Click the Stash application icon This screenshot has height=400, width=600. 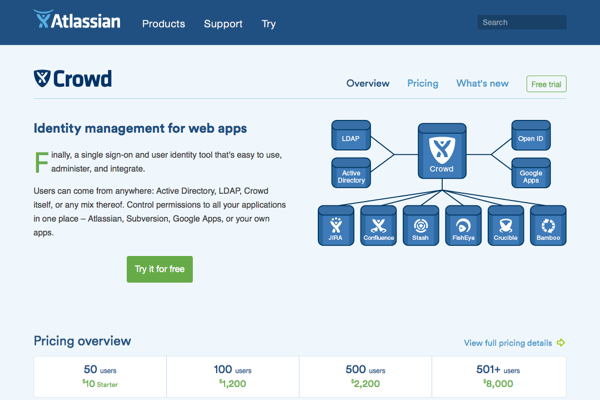421,226
